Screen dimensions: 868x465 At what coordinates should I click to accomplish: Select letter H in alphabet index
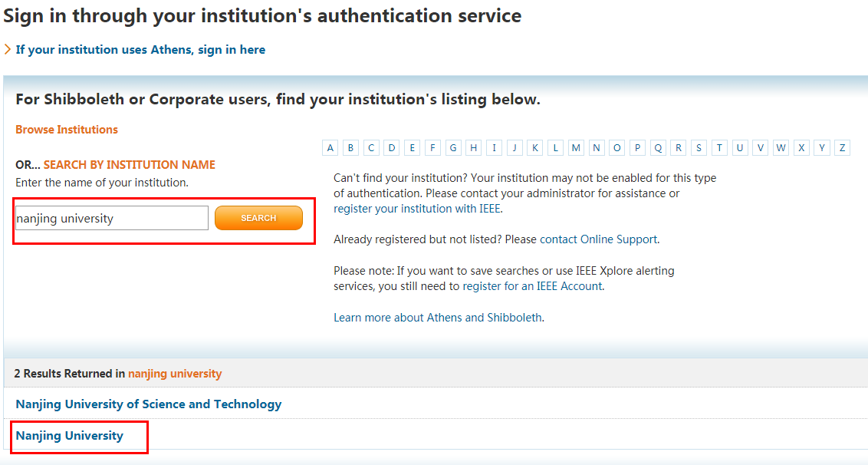(x=474, y=148)
